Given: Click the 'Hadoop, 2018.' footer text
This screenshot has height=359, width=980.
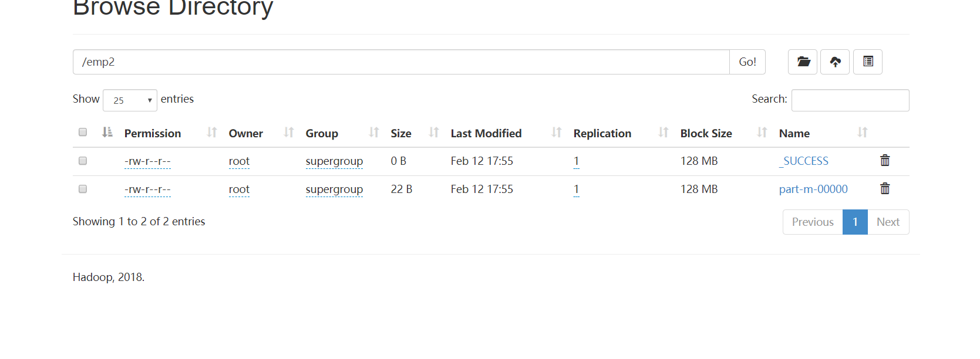Looking at the screenshot, I should click(109, 277).
